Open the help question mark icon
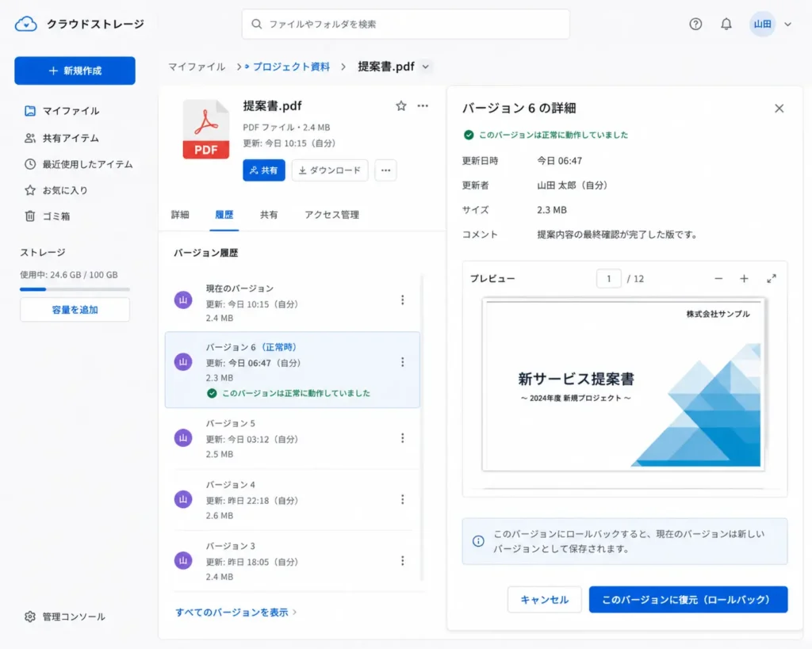This screenshot has width=812, height=649. 695,24
